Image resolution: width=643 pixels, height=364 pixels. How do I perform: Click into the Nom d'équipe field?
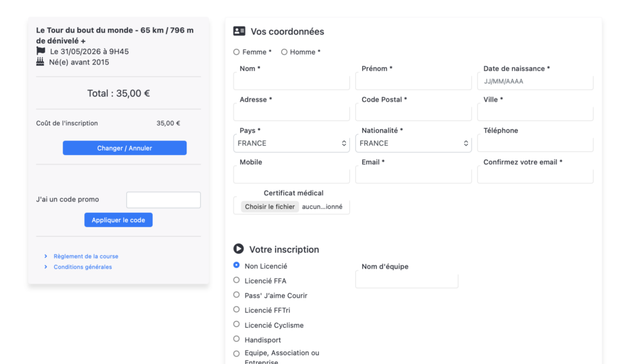(406, 281)
